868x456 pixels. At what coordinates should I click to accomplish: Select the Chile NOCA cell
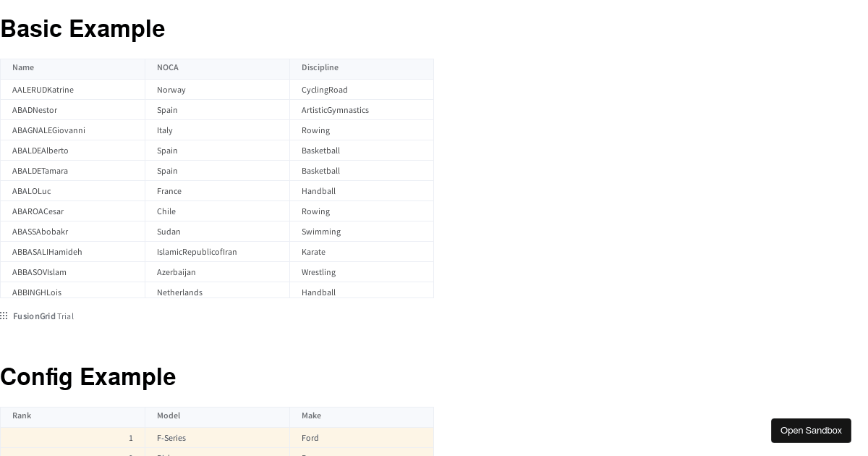(166, 211)
